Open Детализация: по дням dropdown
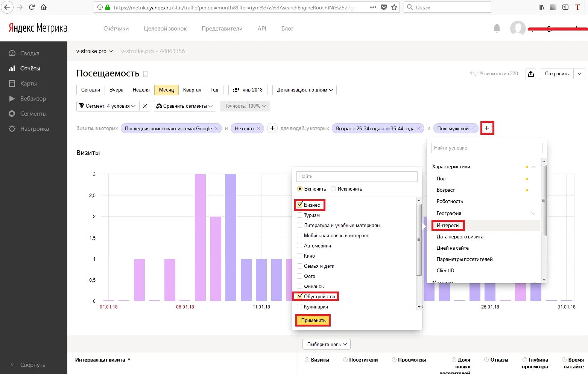 click(x=304, y=90)
